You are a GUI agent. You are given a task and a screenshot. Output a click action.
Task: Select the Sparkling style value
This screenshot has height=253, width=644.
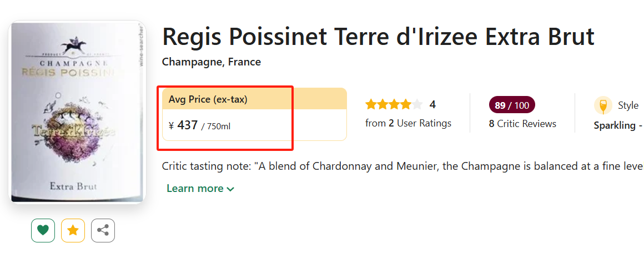click(x=614, y=125)
